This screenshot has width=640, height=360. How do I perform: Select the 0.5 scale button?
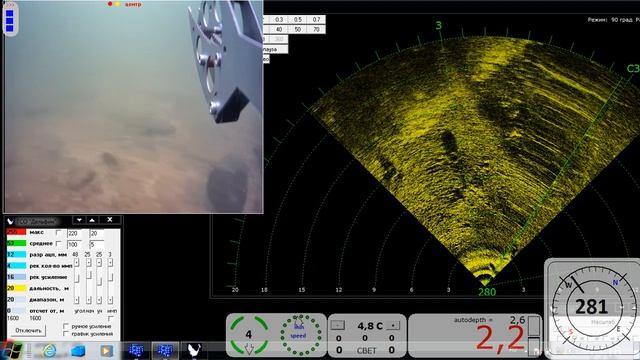pyautogui.click(x=298, y=20)
